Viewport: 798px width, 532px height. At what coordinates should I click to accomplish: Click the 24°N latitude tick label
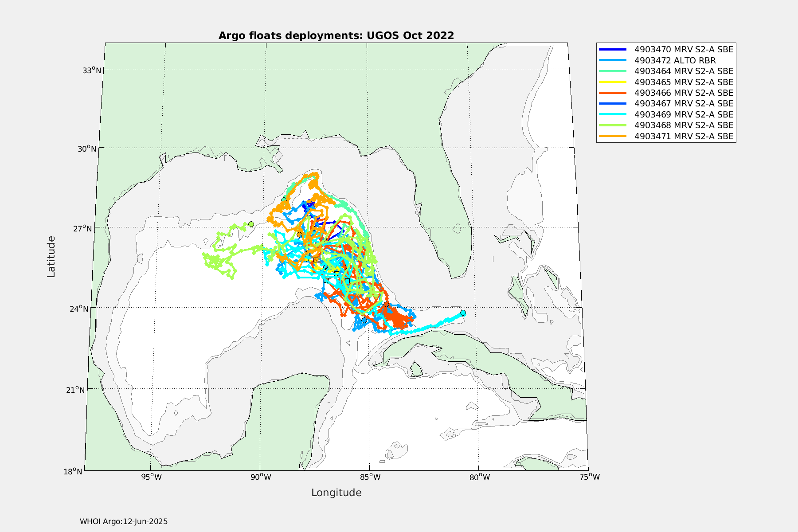(78, 309)
